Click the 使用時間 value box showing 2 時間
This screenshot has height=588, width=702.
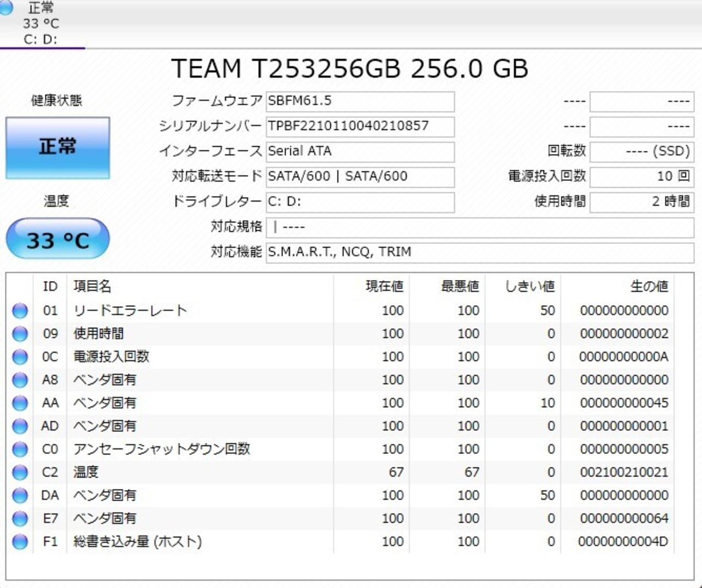[641, 202]
